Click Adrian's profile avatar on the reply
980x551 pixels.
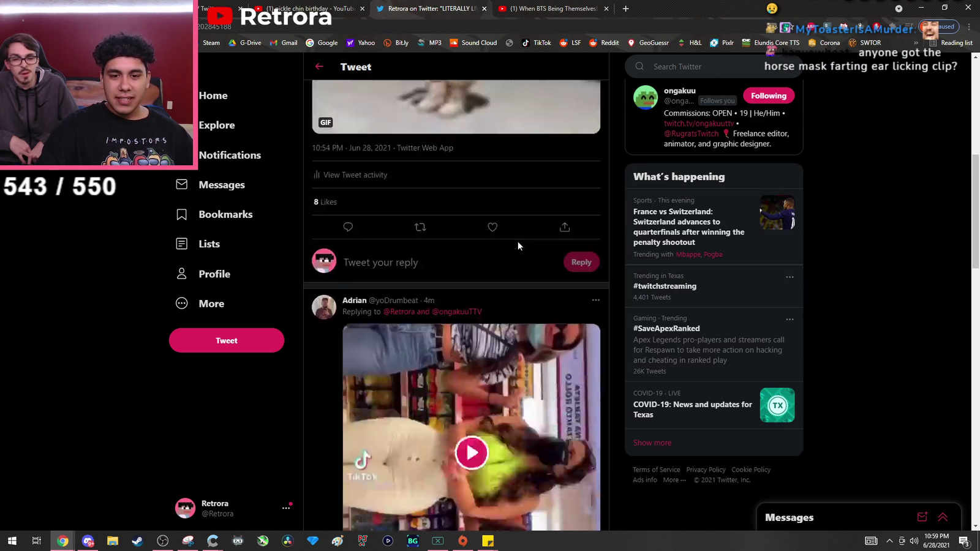(324, 307)
